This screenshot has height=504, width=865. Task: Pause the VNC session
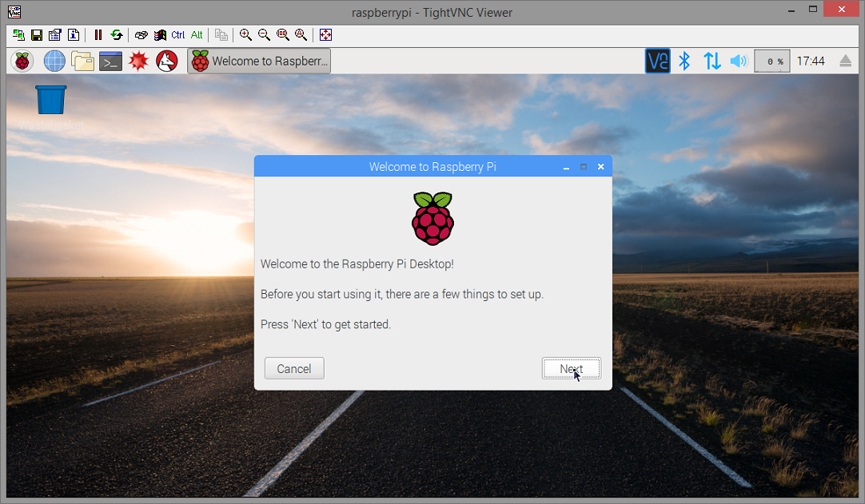[98, 35]
